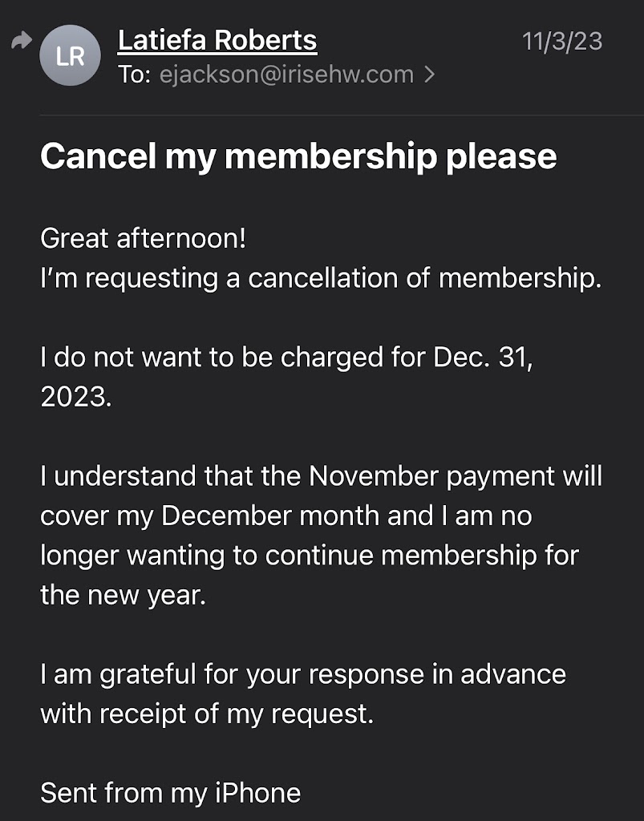Tap the "I do not want to be charged" line
The image size is (644, 821).
287,358
